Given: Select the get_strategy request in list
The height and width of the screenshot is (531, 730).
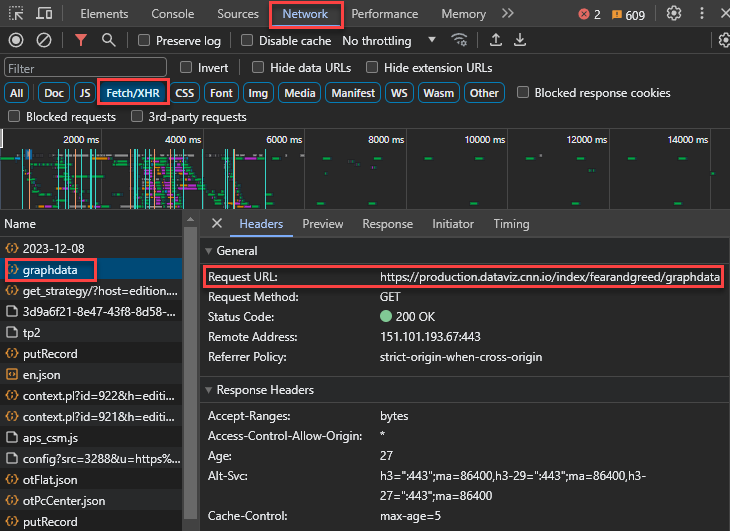Looking at the screenshot, I should pos(98,290).
